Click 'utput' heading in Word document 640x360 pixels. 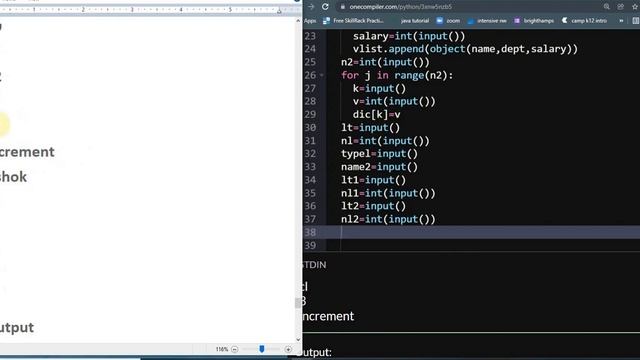[17, 328]
